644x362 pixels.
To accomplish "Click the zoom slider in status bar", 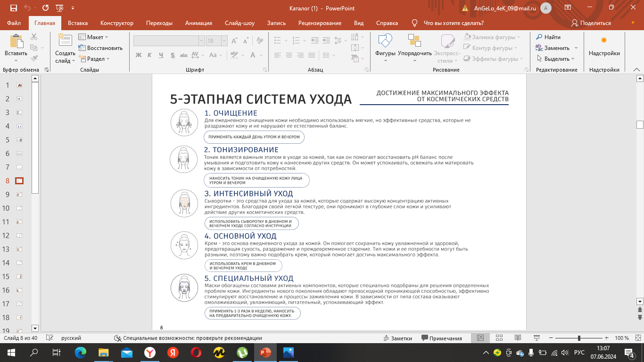I will (x=578, y=338).
